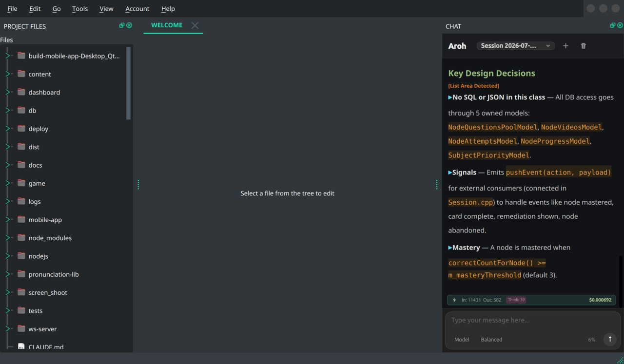
Task: Click the file tree vertical scrollbar
Action: (129, 83)
